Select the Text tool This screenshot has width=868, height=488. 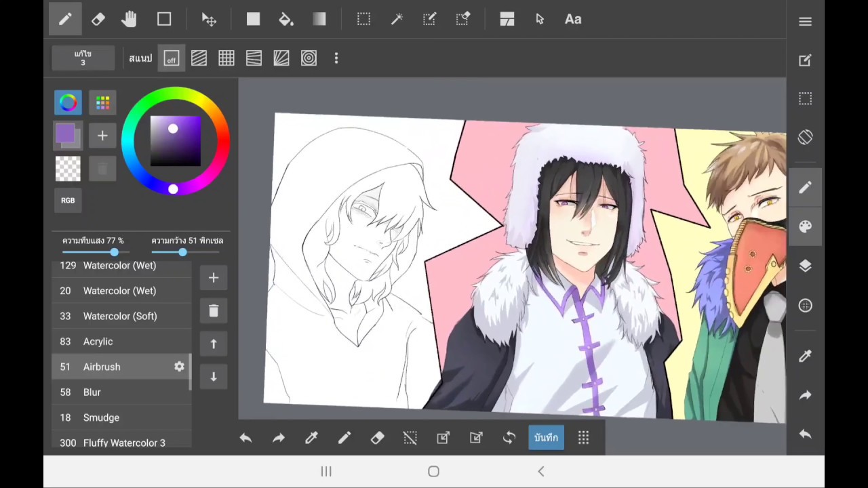573,19
